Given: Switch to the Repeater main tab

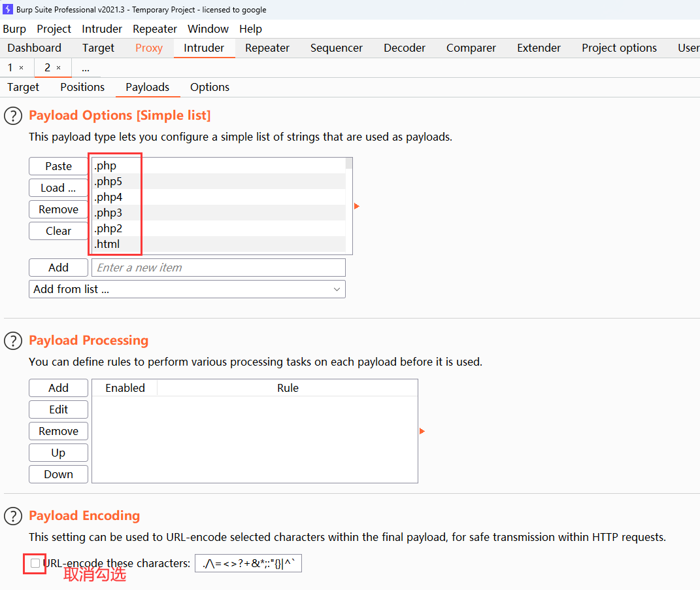Looking at the screenshot, I should click(267, 48).
